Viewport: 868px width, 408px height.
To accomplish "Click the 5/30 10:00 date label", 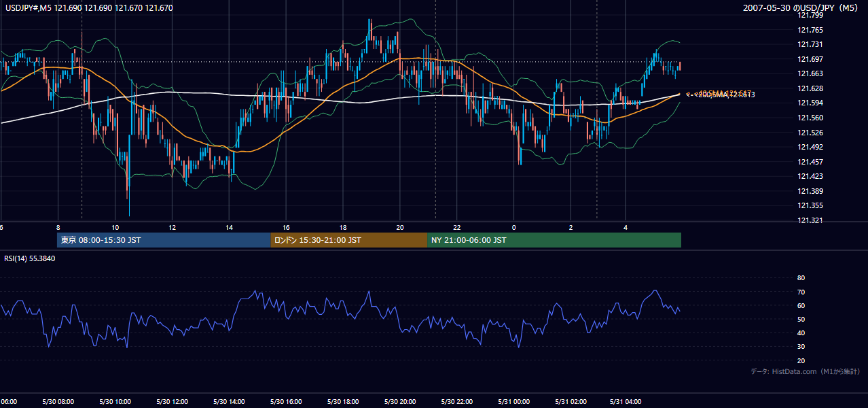I will pos(114,402).
